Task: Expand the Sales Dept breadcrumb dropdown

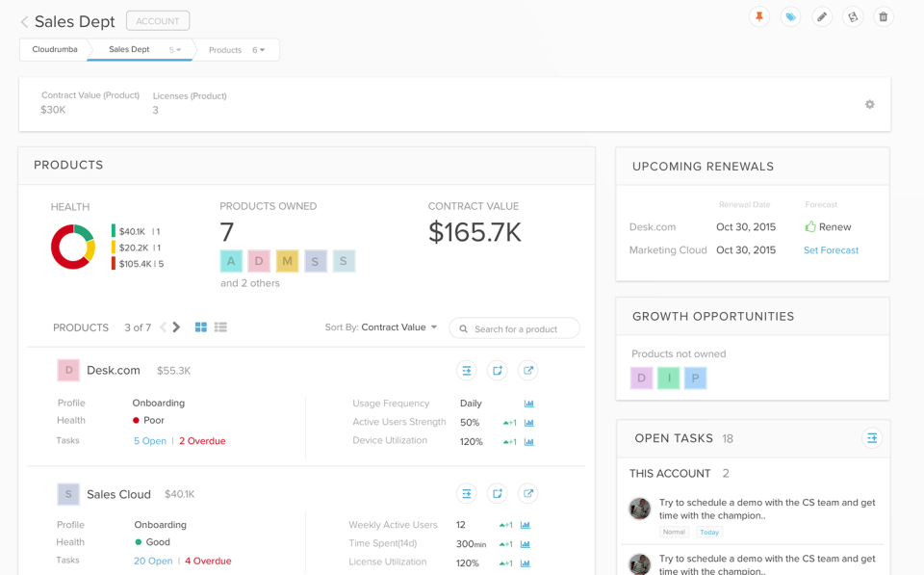Action: click(175, 50)
